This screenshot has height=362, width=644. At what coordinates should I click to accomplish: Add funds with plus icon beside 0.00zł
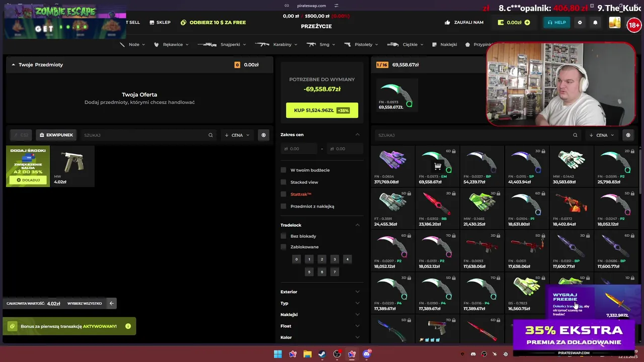point(527,23)
